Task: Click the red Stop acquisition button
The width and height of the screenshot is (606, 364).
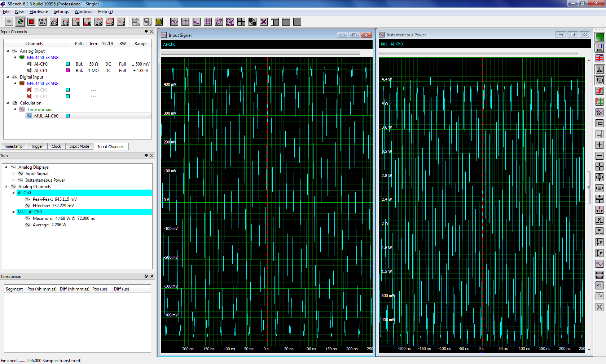Action: (x=31, y=22)
